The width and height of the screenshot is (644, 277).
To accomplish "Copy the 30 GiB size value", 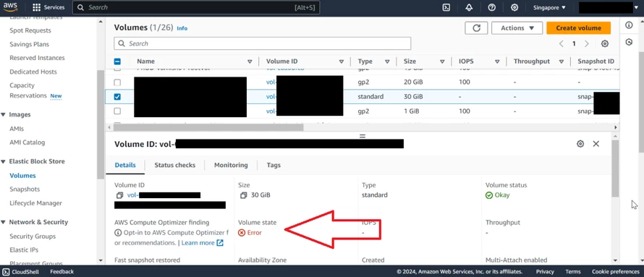I will [243, 195].
